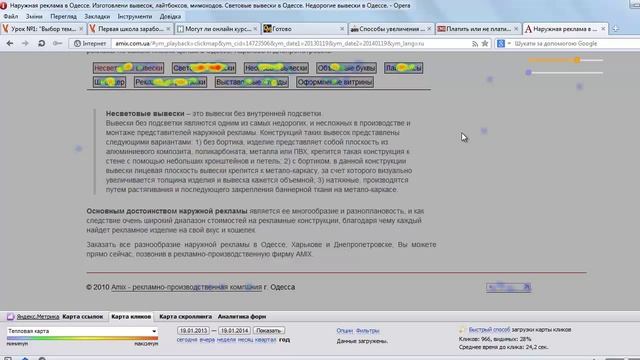Click the address bar URL amix.com.ua
Screen dimensions: 640x360
[x=132, y=43]
